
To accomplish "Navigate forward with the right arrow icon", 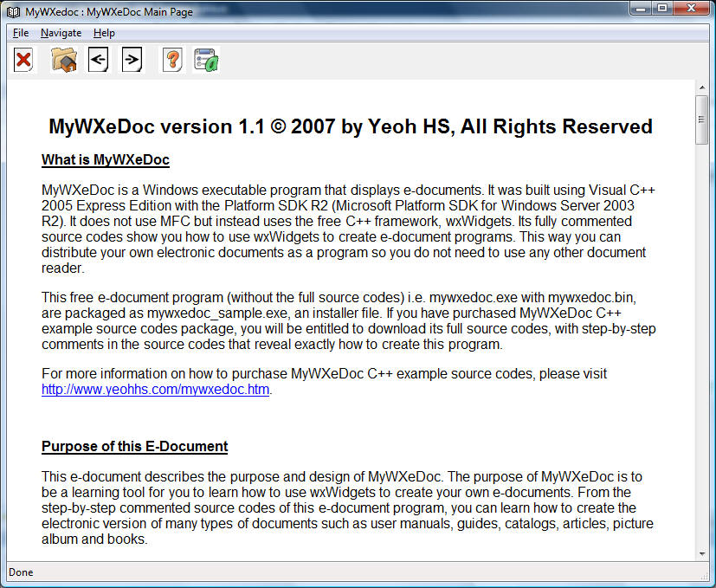I will [x=132, y=60].
